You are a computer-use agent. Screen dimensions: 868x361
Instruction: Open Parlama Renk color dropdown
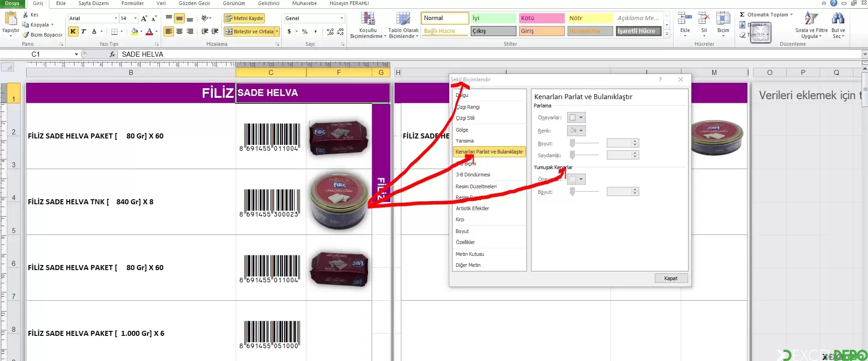coord(576,131)
